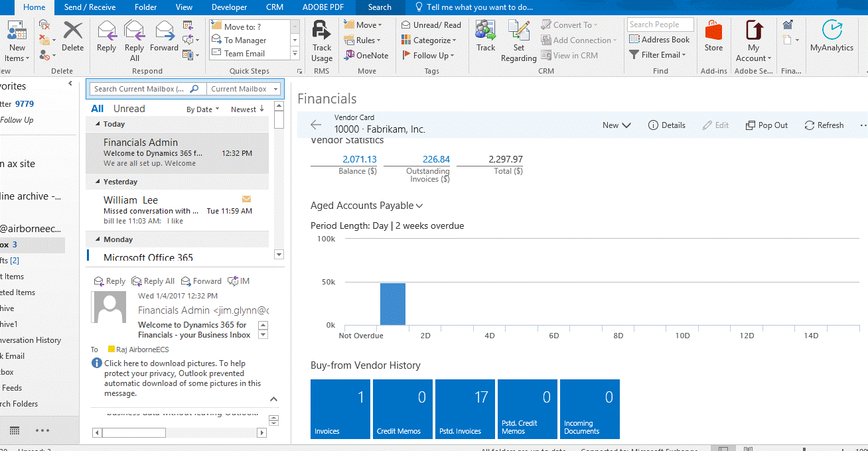
Task: Collapse the Yesterday message group
Action: pos(98,182)
